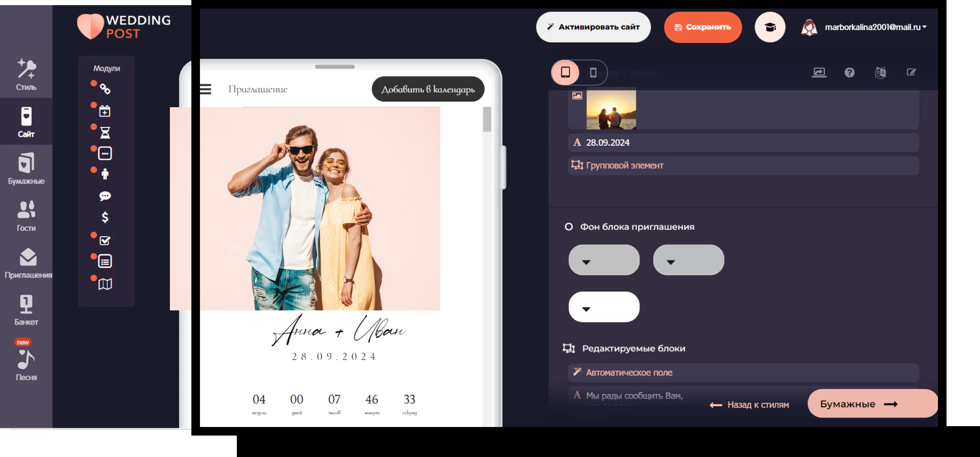Click the Приглашение title in preview header

click(x=258, y=89)
